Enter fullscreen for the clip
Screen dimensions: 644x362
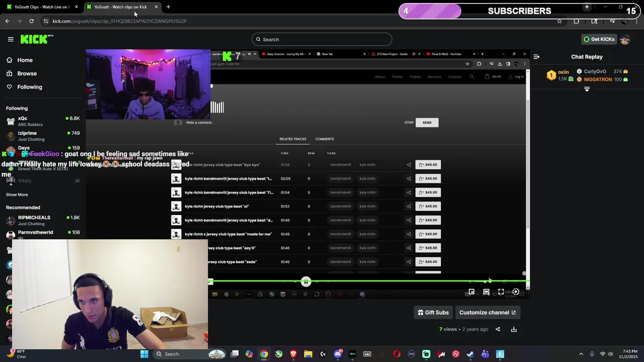tap(501, 292)
